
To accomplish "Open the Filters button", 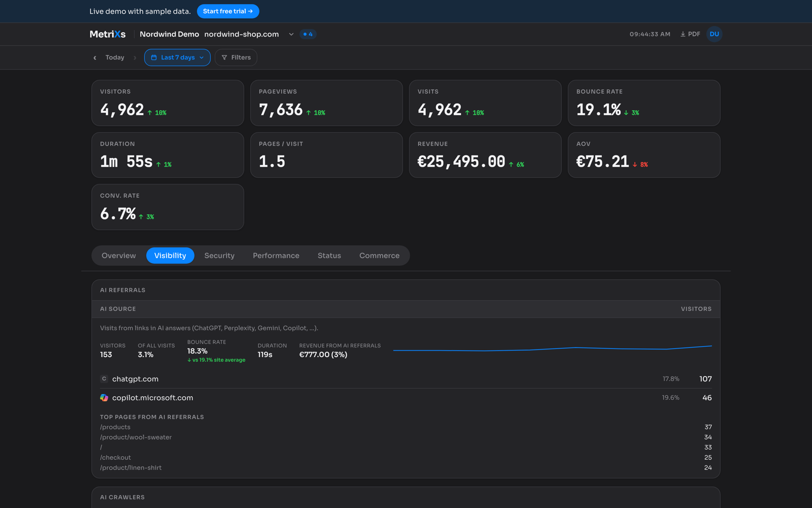I will pos(236,57).
